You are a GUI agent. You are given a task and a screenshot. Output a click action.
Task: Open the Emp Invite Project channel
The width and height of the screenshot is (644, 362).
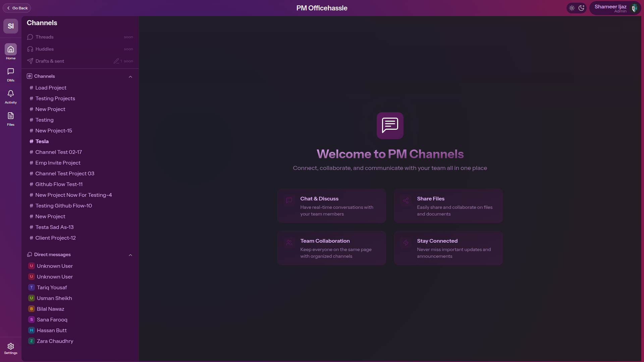80,163
